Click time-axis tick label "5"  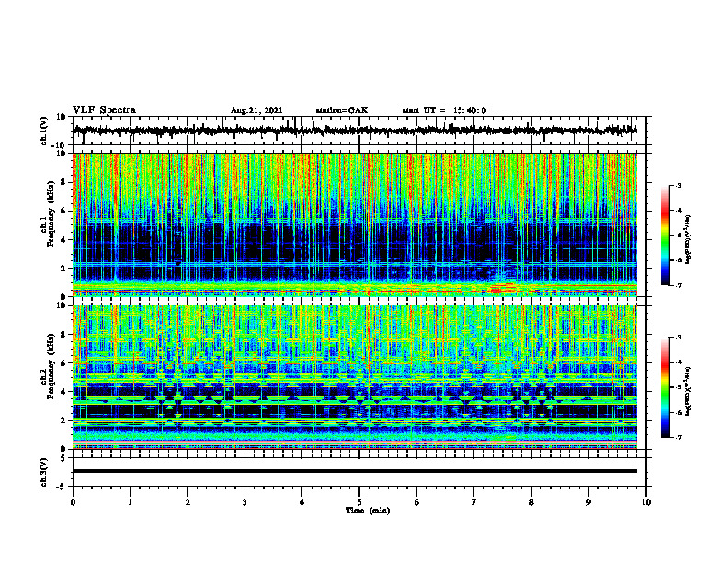(x=359, y=502)
